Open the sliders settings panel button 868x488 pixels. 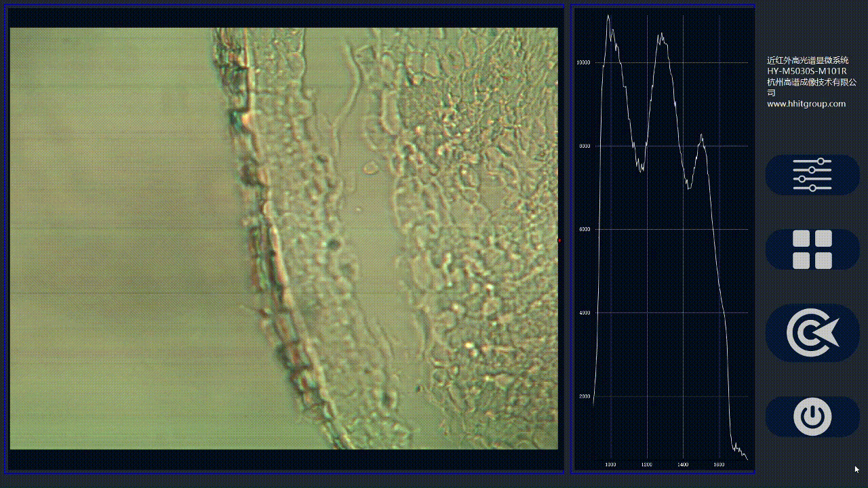click(812, 175)
